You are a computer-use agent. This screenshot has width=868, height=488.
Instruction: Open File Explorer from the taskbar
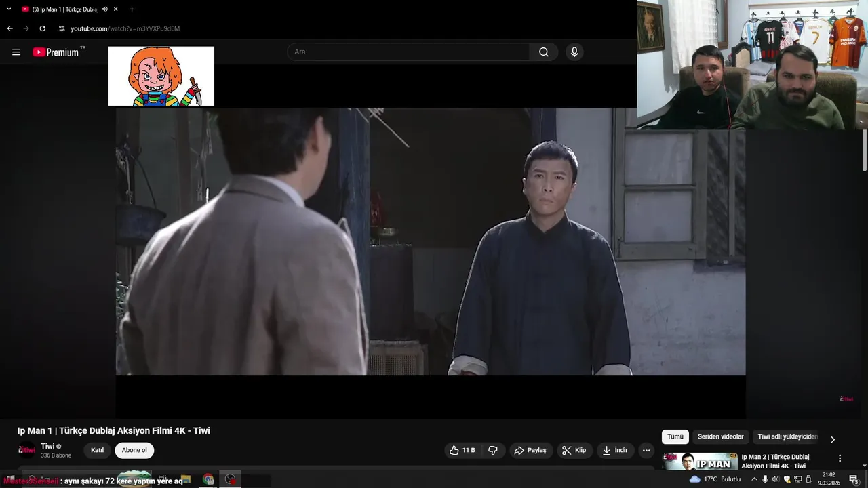point(186,479)
